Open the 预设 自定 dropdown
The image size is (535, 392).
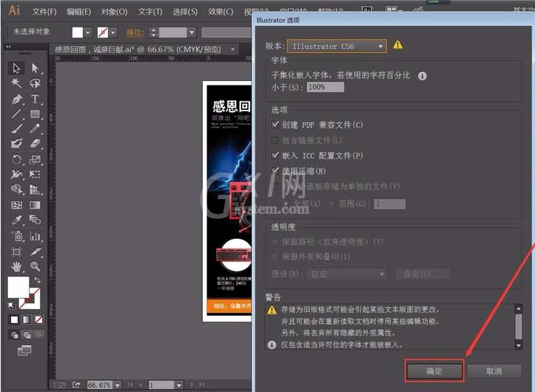346,274
